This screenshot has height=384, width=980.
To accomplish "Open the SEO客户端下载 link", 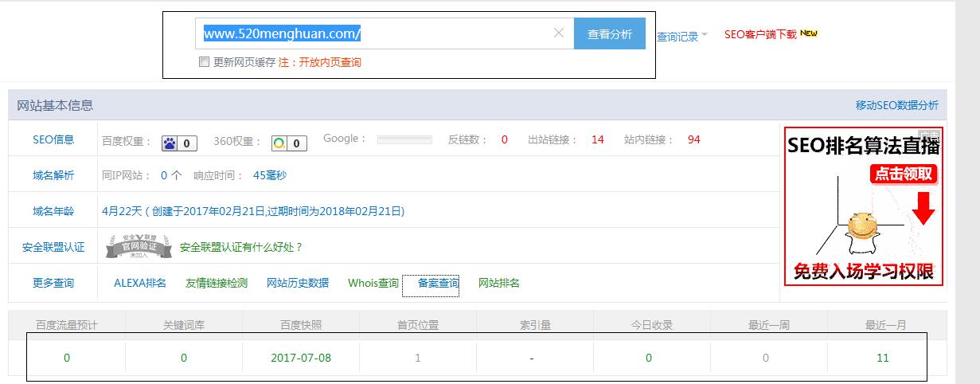I will (x=759, y=34).
